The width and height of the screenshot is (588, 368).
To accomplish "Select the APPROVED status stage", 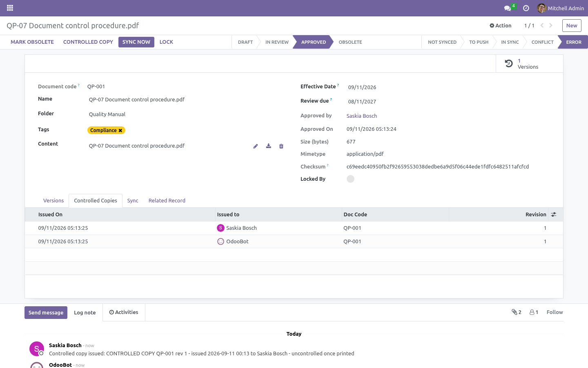I will click(314, 42).
